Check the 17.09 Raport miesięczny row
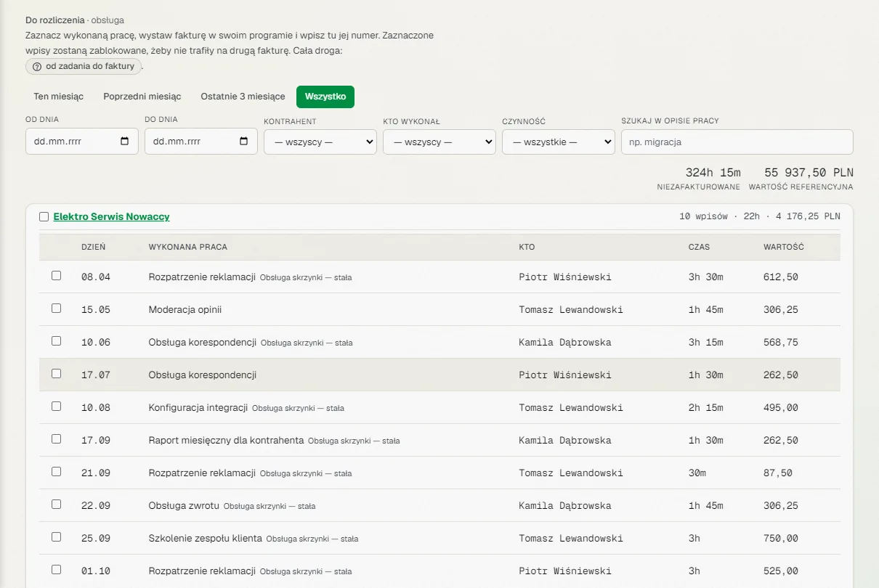 pos(57,439)
